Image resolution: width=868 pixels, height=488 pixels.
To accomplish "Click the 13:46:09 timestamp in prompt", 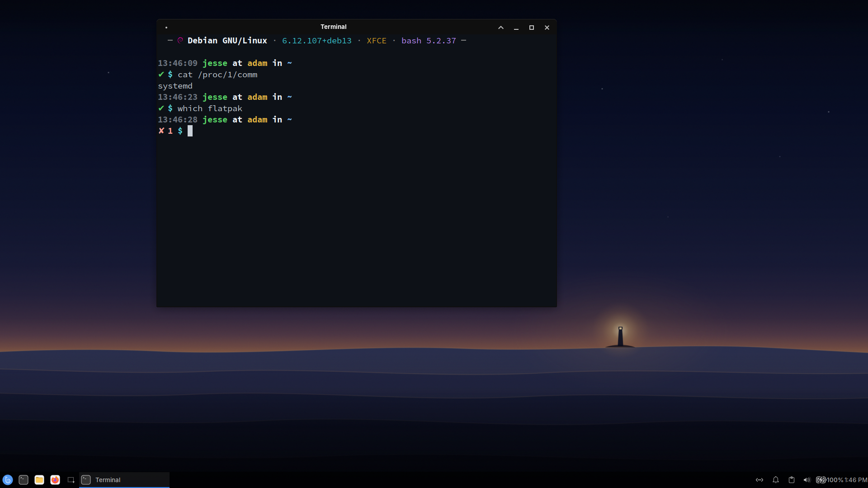I will click(178, 63).
